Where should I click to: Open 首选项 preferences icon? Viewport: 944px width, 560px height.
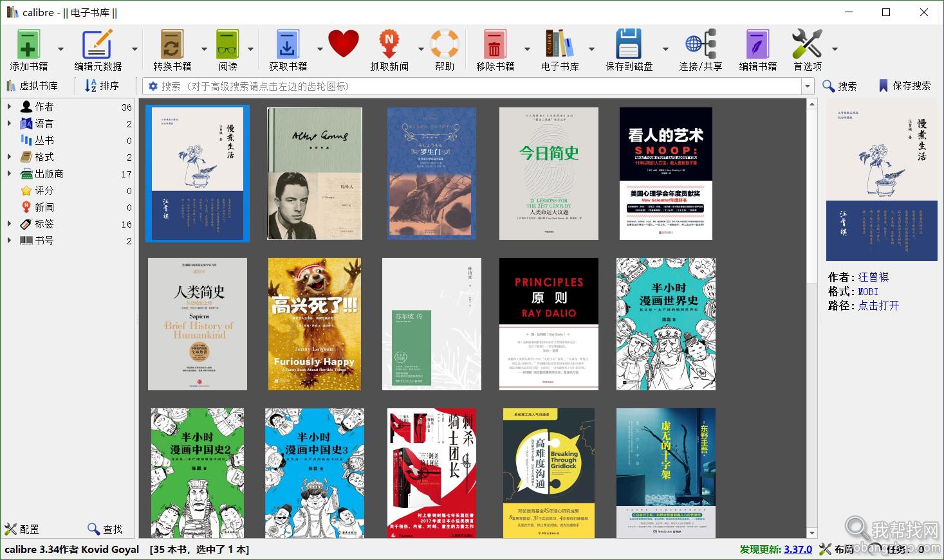[807, 44]
